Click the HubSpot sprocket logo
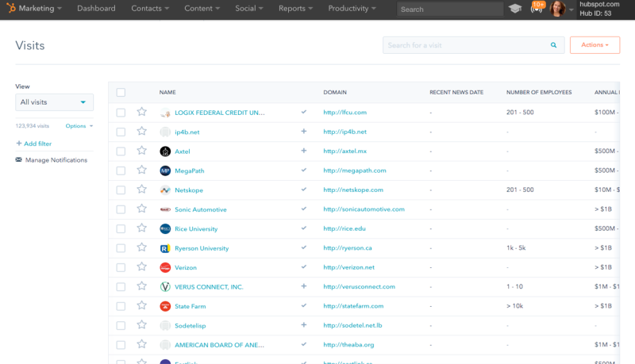The height and width of the screenshot is (364, 635). click(11, 8)
